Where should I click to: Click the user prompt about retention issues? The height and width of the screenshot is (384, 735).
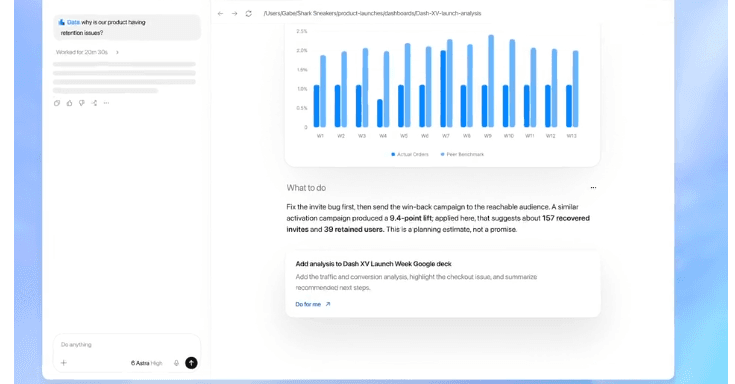[x=127, y=27]
